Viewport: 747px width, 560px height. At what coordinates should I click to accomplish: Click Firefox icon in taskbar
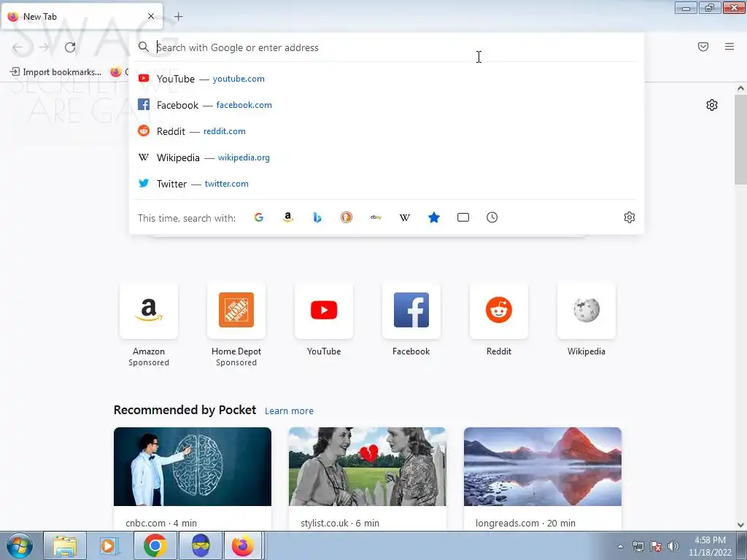(243, 545)
